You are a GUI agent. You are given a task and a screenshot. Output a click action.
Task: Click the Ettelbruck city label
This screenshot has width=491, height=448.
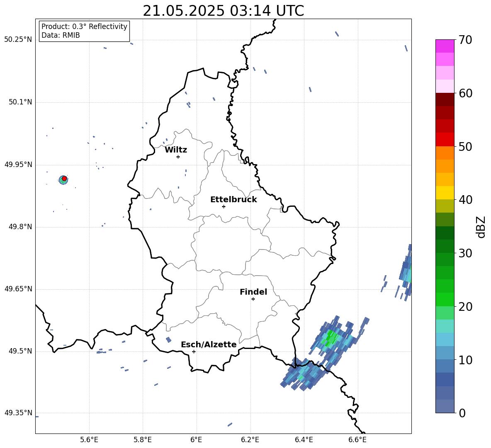[x=233, y=200]
